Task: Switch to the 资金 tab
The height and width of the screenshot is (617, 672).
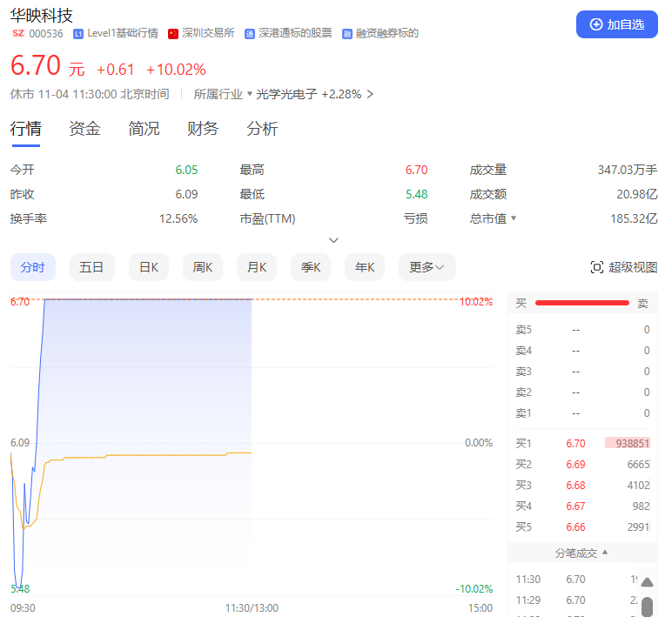Action: pyautogui.click(x=84, y=129)
